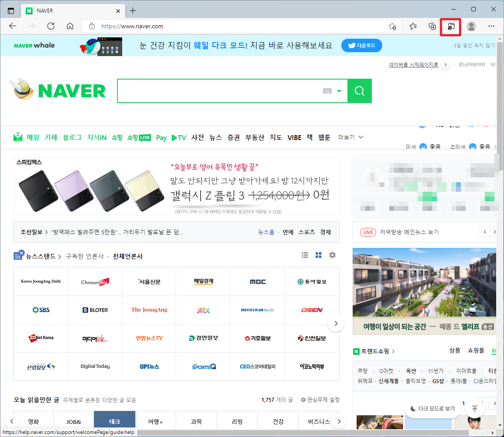504x437 pixels.
Task: Open the Collections icon
Action: pos(432,27)
